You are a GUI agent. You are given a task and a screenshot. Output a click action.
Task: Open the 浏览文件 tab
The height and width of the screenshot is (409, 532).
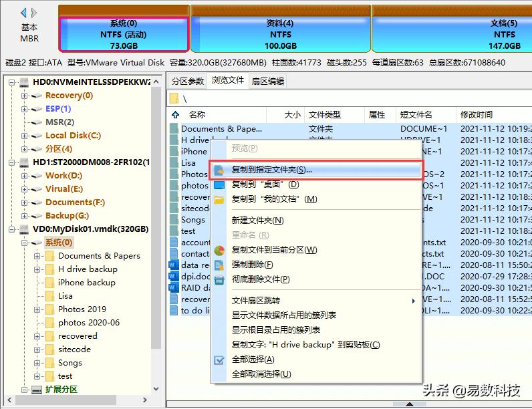tap(228, 80)
